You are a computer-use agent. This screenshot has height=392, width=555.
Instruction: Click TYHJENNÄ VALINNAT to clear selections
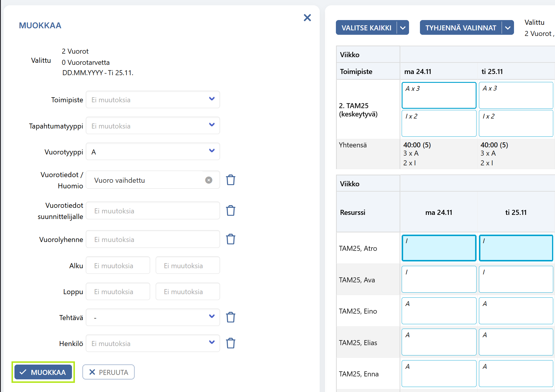[x=461, y=28]
